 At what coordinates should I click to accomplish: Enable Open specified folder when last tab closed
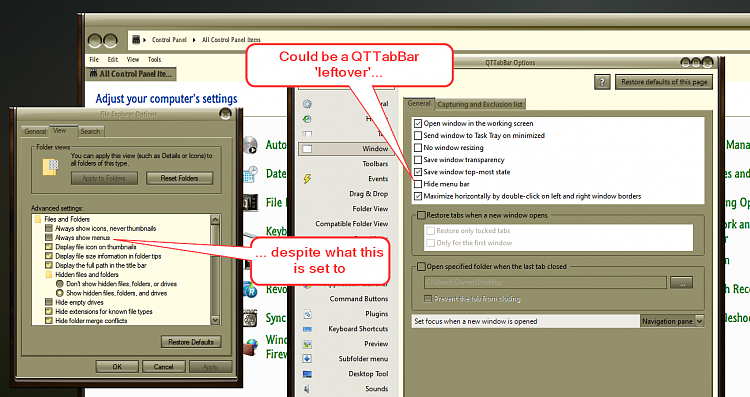click(x=421, y=266)
